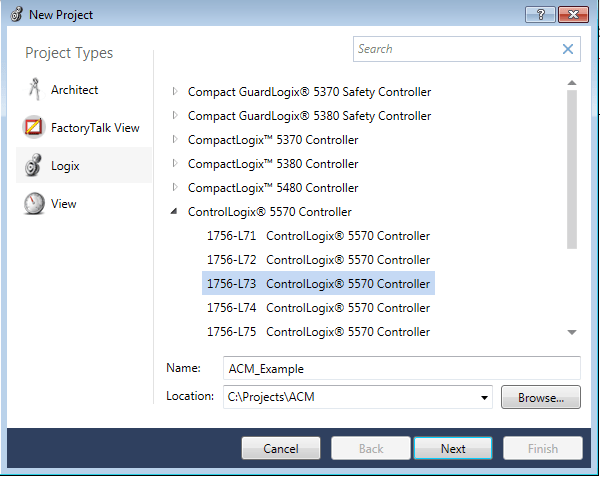Click the greyed-out Finish button
This screenshot has height=477, width=600.
tap(543, 448)
